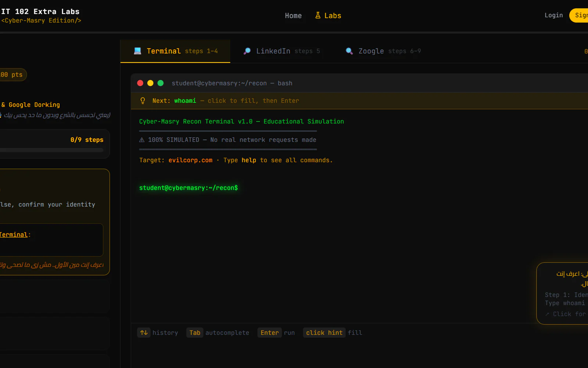Open the Labs navigation link

point(328,15)
